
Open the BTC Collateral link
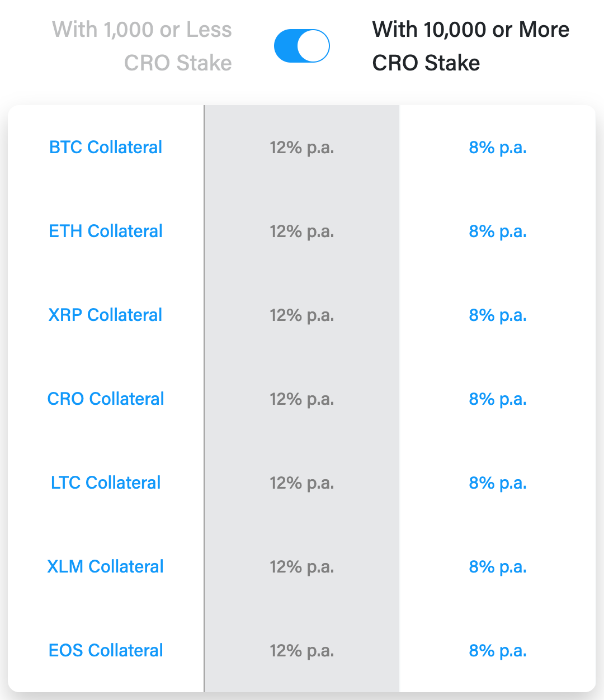pyautogui.click(x=106, y=147)
